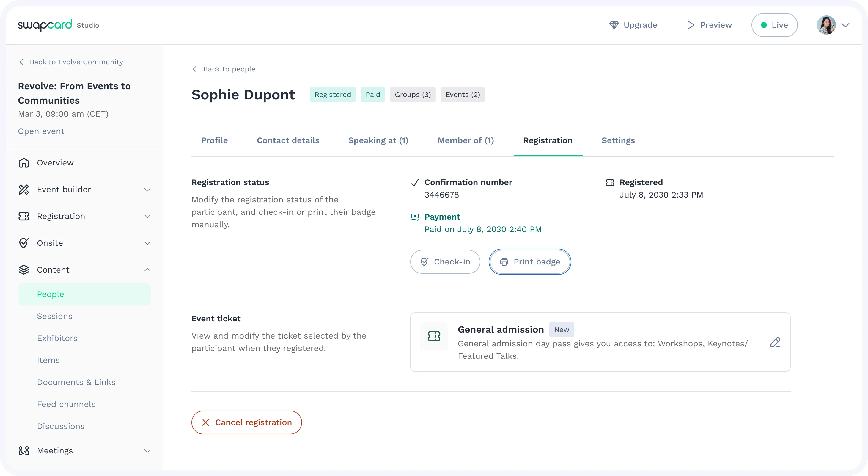The height and width of the screenshot is (476, 868).
Task: Click the General admission ticket title
Action: point(501,329)
